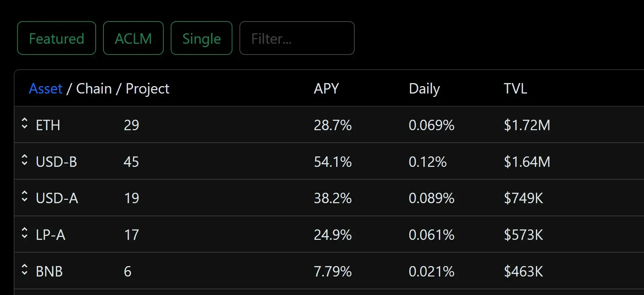Screen dimensions: 644x295
Task: Expand the BNB row chevron
Action: click(24, 270)
